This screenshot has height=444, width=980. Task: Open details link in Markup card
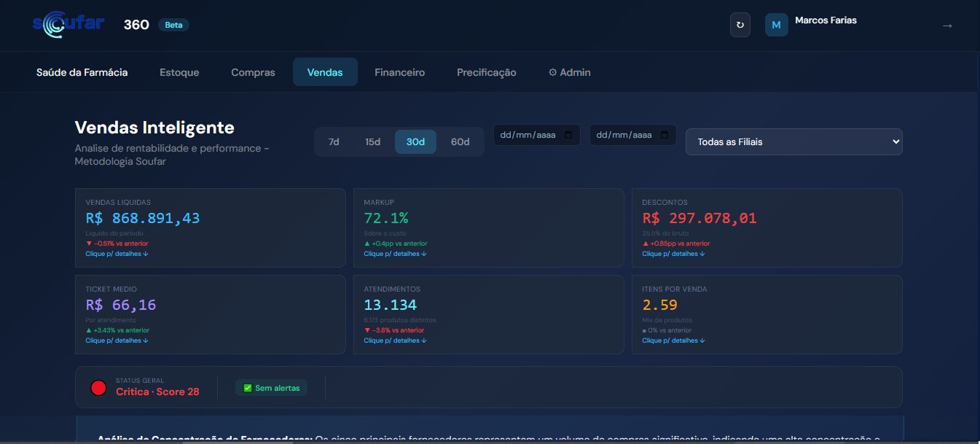[x=396, y=254]
